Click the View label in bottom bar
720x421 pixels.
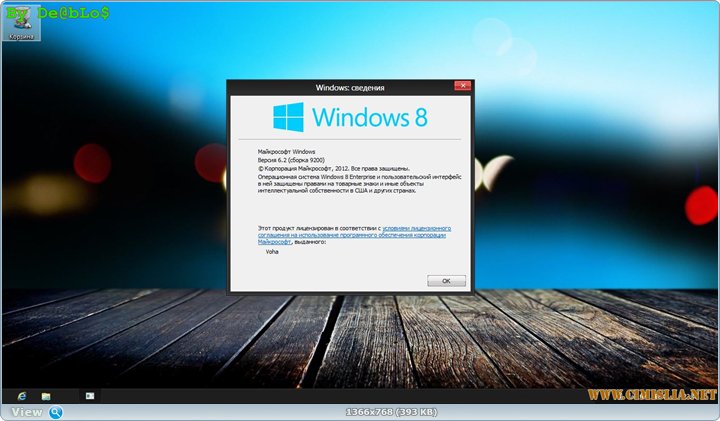27,412
